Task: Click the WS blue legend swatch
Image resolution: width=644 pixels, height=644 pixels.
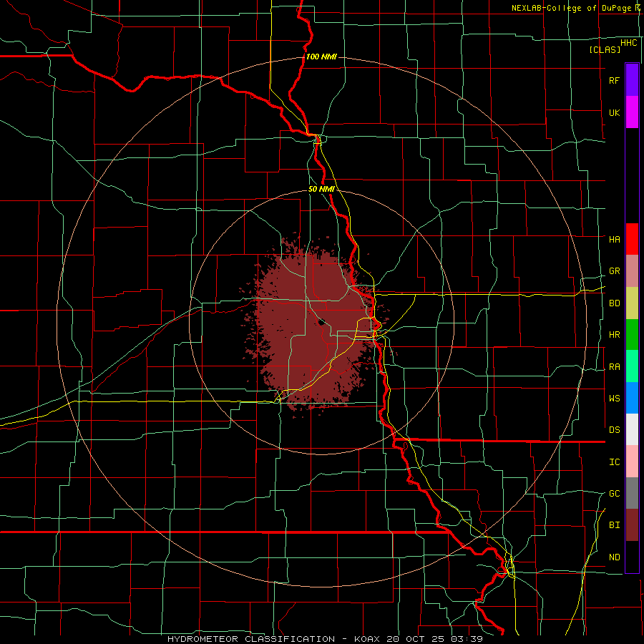Action: [x=632, y=398]
